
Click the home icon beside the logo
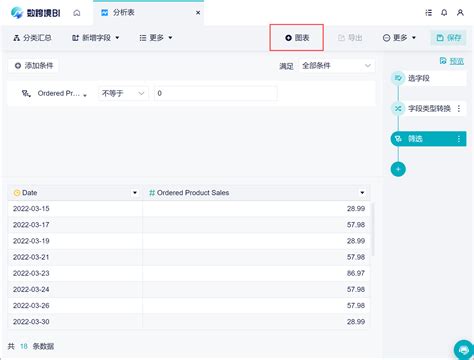coord(77,13)
